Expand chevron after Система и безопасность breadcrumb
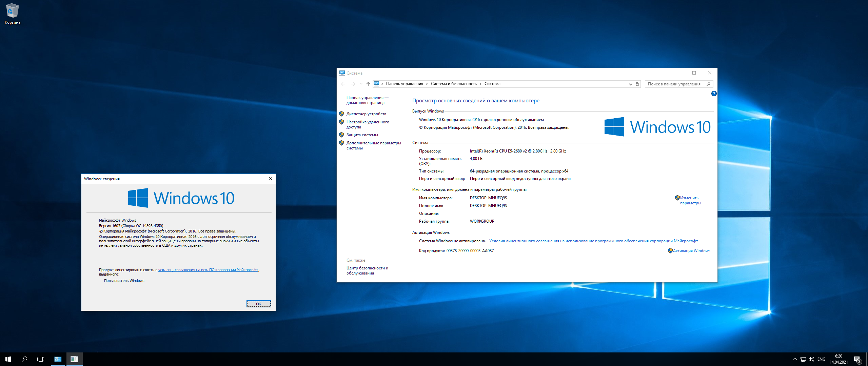 [x=480, y=84]
